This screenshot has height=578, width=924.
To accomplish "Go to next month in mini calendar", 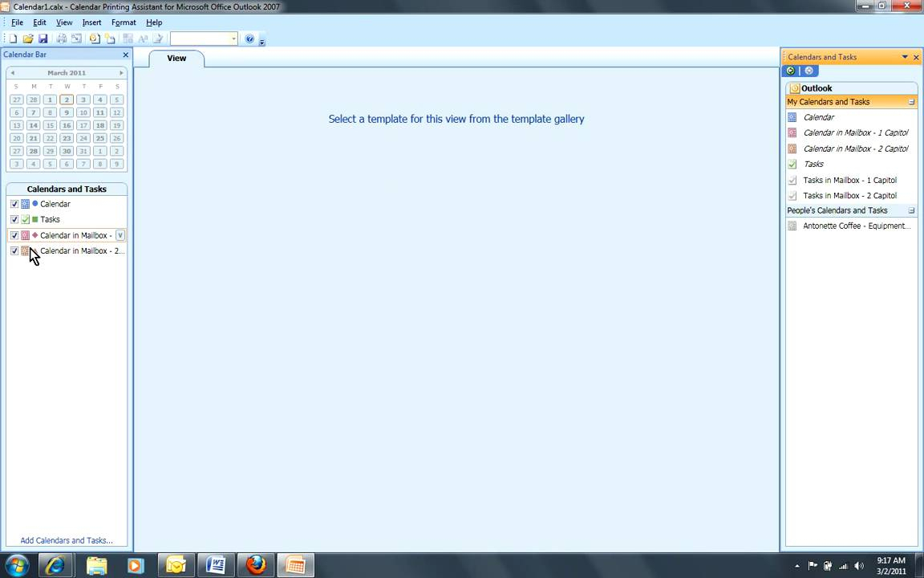I will pyautogui.click(x=121, y=73).
